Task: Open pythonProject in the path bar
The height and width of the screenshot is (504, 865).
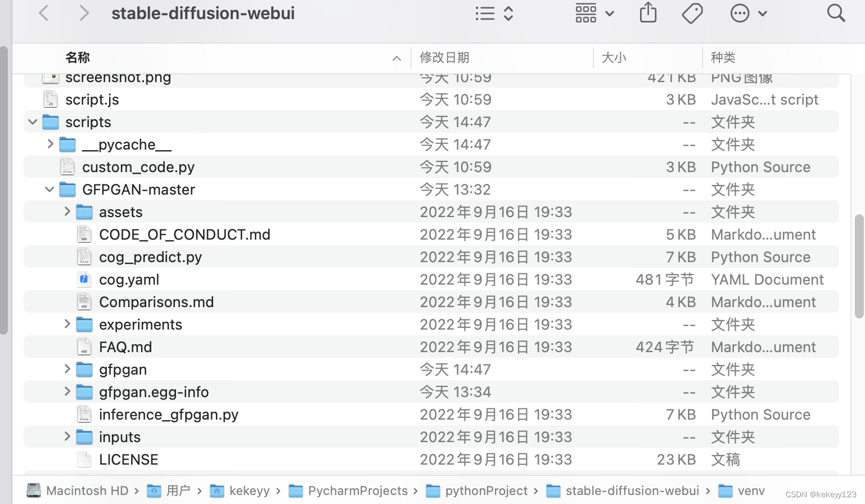Action: [x=477, y=490]
